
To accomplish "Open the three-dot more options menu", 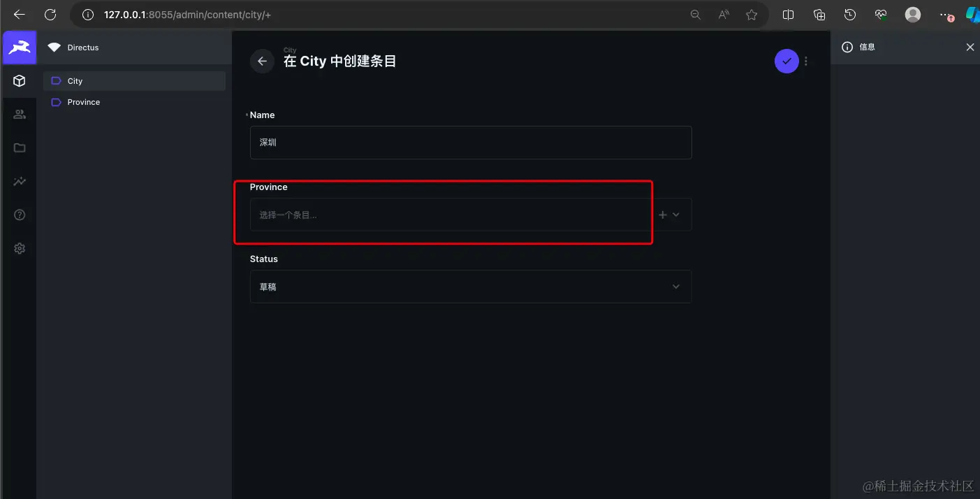I will [806, 62].
